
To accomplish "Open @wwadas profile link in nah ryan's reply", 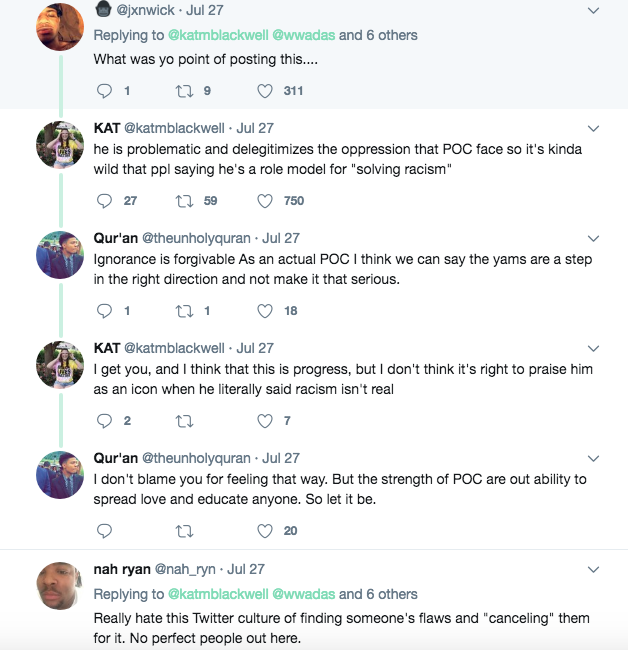I will 303,594.
